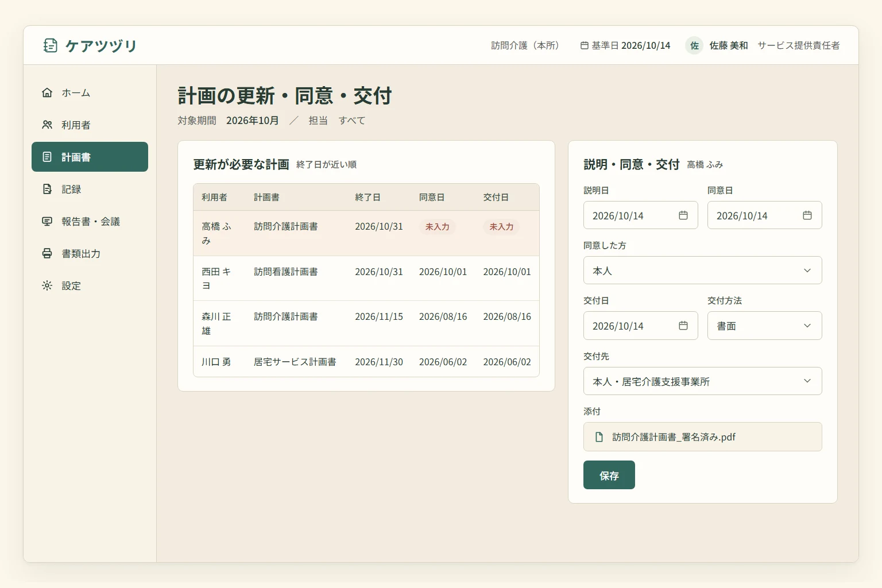Click the ケアツヅリ logo icon
Screen dimensions: 882x588
pyautogui.click(x=51, y=45)
